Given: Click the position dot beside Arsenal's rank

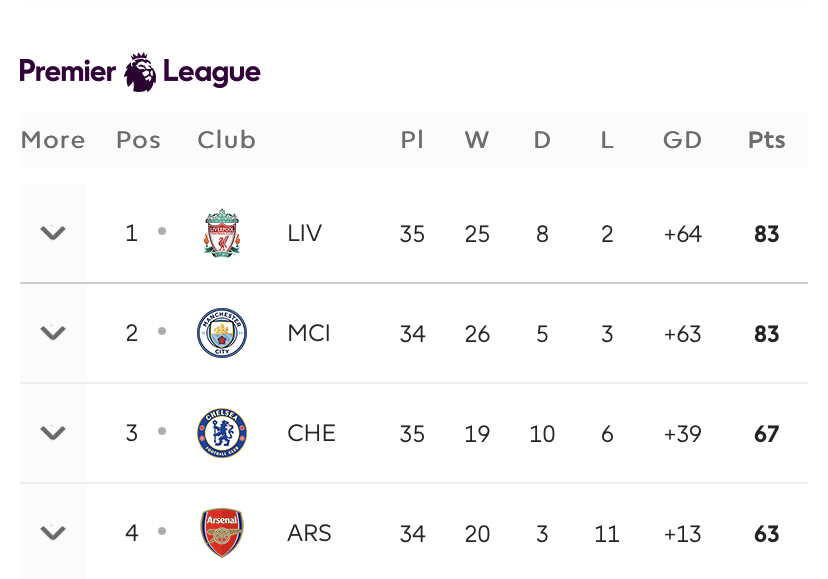Looking at the screenshot, I should coord(162,531).
